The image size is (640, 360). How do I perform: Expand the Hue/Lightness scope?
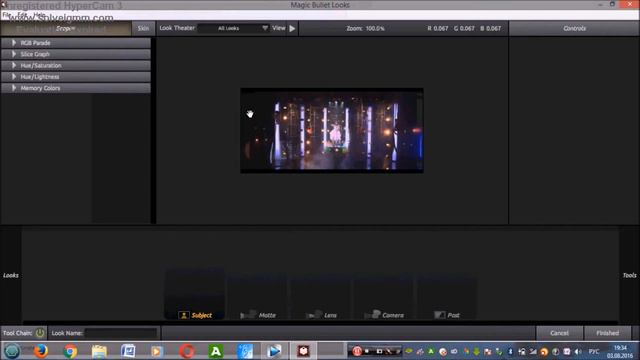(76, 77)
